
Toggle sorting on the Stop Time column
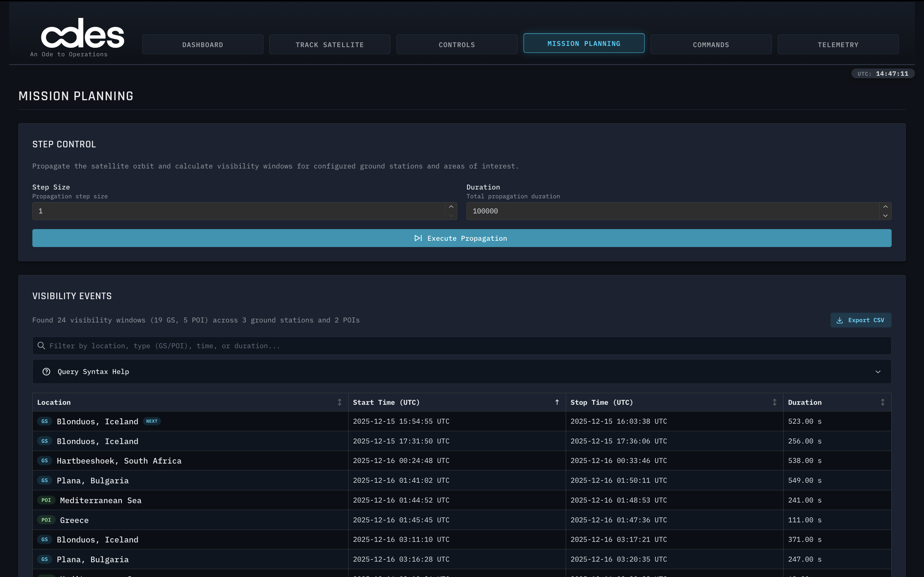[774, 402]
